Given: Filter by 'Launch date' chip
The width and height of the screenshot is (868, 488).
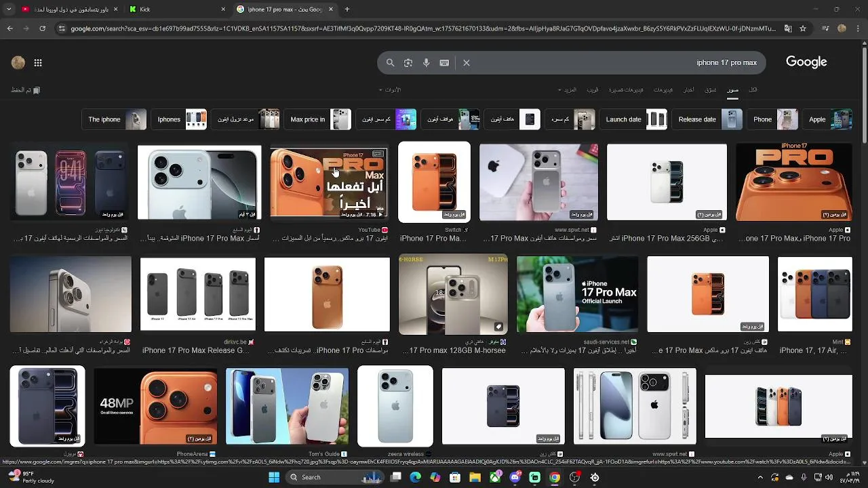Looking at the screenshot, I should point(633,119).
